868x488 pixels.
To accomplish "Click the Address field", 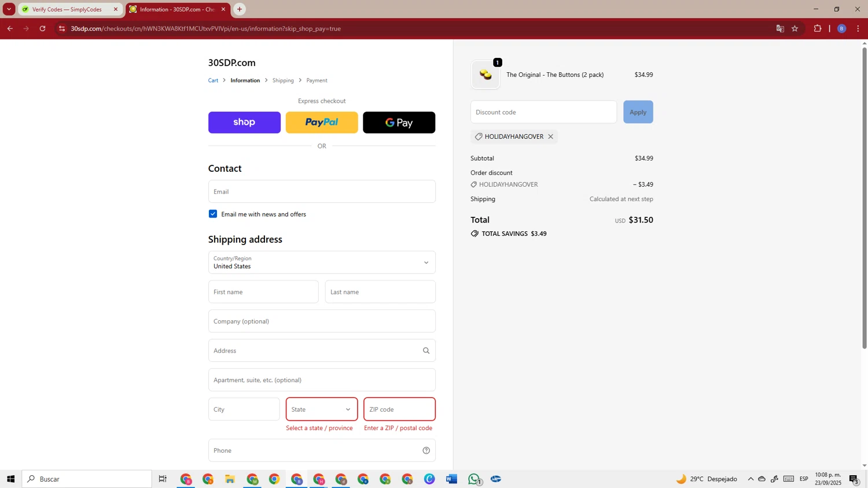I will click(x=322, y=350).
